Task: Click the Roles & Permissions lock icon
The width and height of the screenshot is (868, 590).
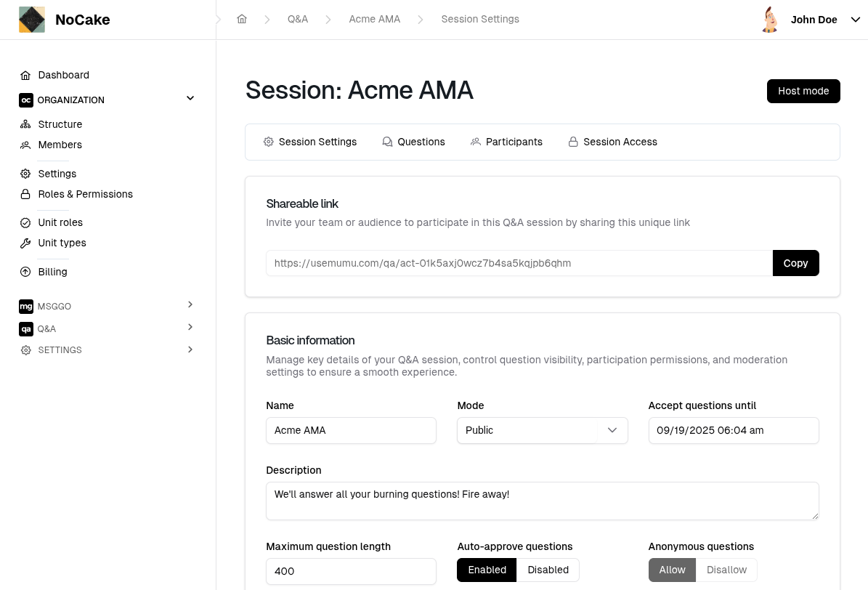Action: [x=25, y=195]
